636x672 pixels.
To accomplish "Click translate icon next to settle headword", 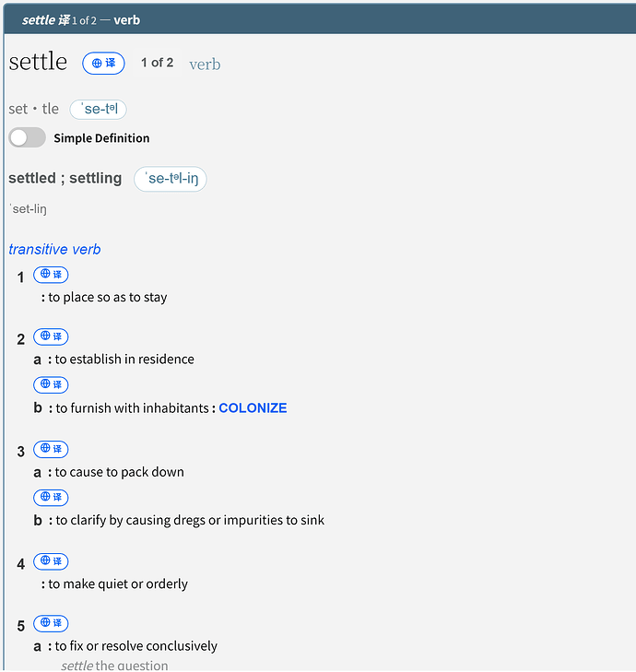I will pyautogui.click(x=103, y=64).
